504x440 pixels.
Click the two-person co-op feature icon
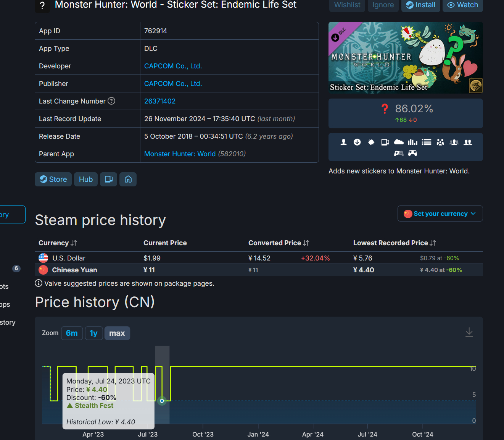point(468,142)
